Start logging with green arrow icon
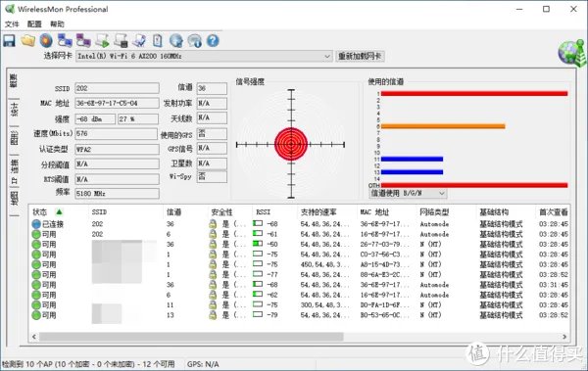This screenshot has height=371, width=588. tap(102, 40)
